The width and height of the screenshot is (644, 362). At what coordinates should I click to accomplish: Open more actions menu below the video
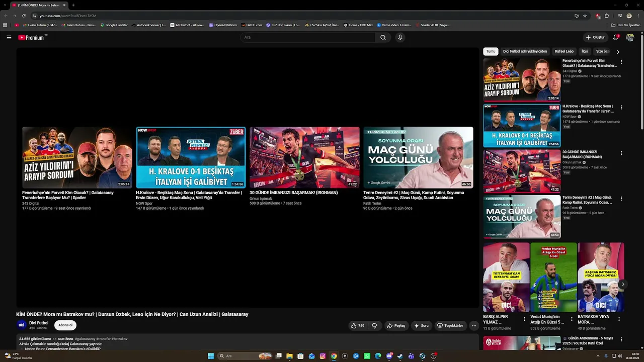click(x=473, y=325)
